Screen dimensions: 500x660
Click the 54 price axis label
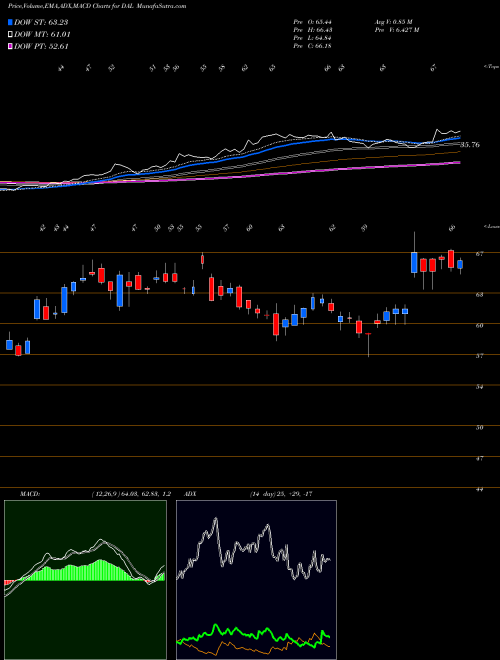pos(479,386)
